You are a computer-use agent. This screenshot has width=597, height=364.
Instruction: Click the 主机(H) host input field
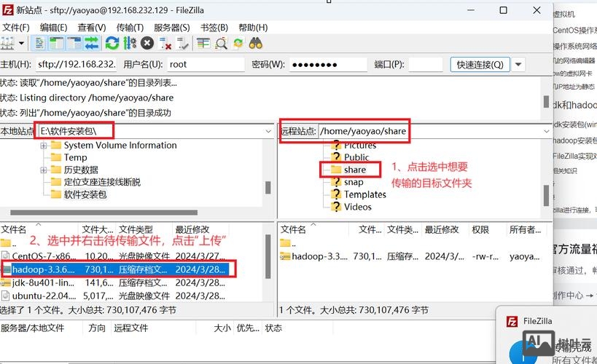click(x=76, y=64)
